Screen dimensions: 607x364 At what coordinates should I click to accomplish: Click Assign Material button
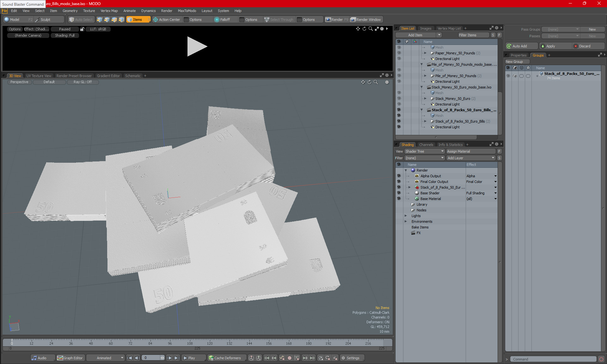(x=471, y=151)
